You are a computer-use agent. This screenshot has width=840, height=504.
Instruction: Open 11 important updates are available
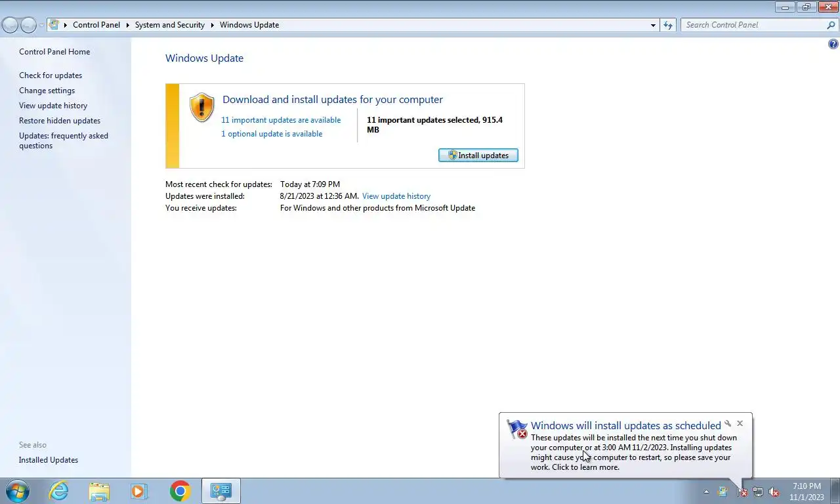point(281,120)
